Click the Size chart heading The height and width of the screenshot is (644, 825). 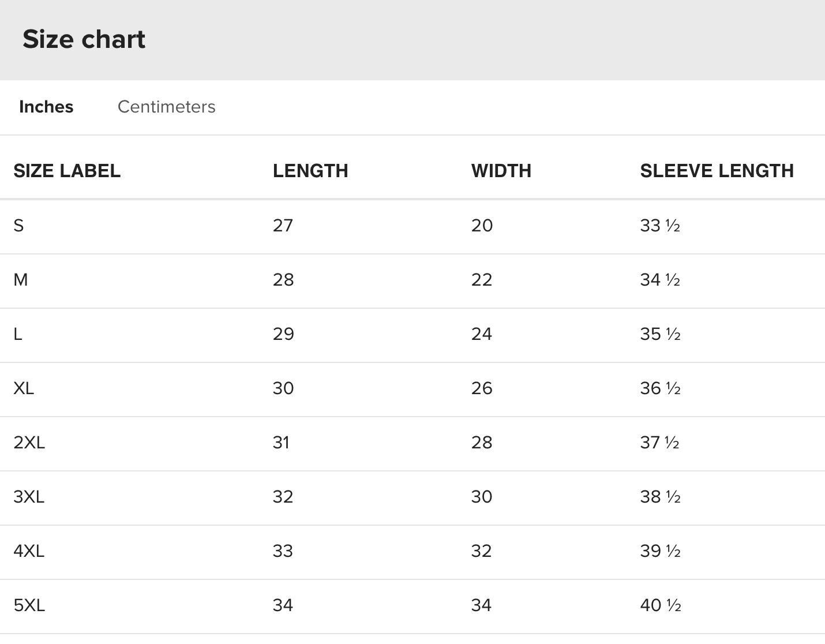point(84,39)
